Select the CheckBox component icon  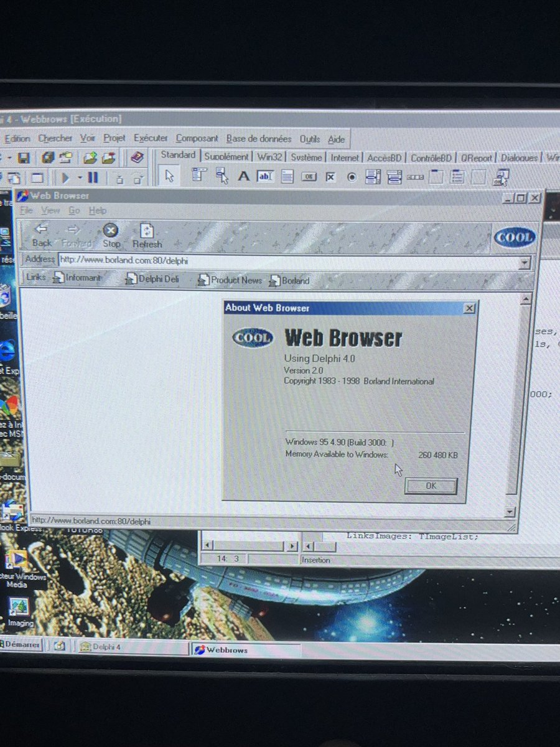(329, 177)
